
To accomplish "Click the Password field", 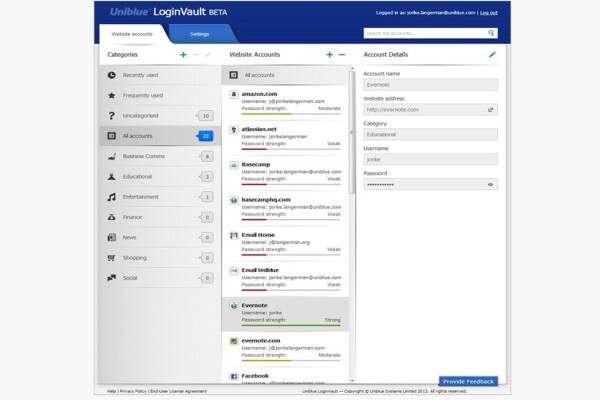I will 430,184.
